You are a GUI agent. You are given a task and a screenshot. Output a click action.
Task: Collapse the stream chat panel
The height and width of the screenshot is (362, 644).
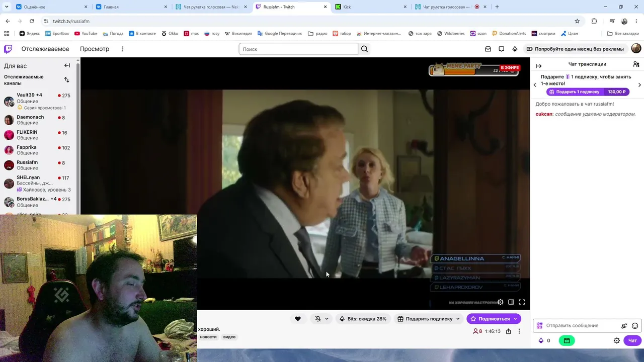point(539,66)
